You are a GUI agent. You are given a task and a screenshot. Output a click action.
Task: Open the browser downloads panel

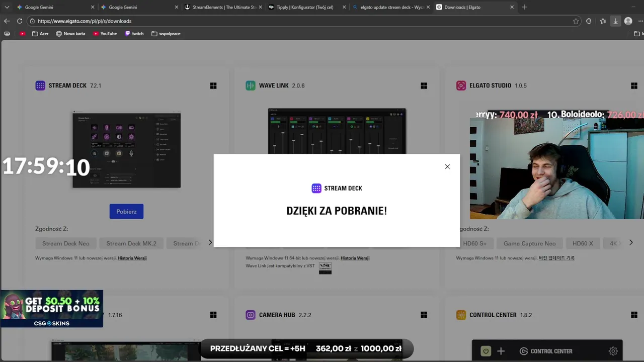click(615, 21)
